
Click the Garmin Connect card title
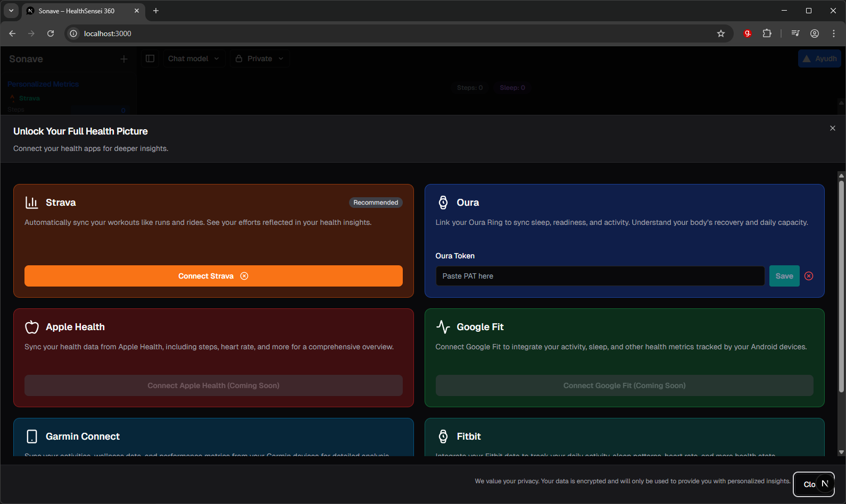[x=82, y=436]
